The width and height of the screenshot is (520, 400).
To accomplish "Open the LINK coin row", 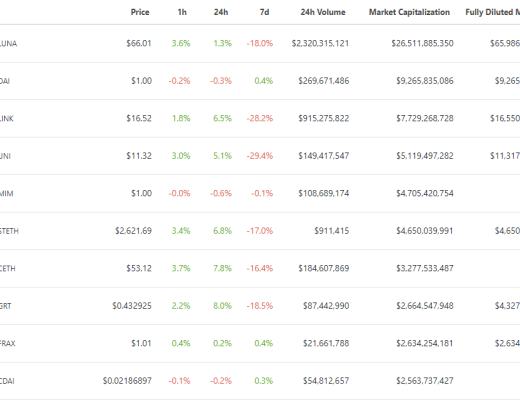I will tap(260, 118).
